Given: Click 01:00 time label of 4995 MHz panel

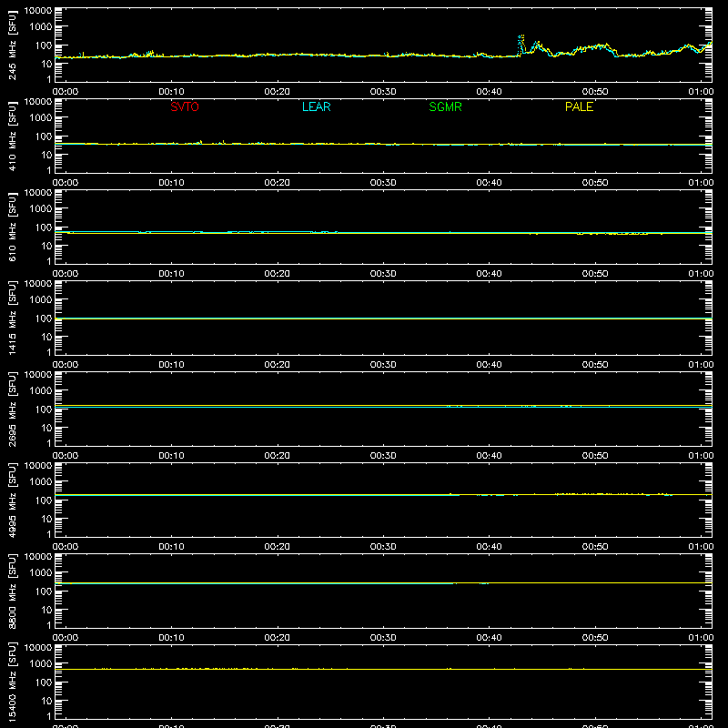Looking at the screenshot, I should coord(701,547).
